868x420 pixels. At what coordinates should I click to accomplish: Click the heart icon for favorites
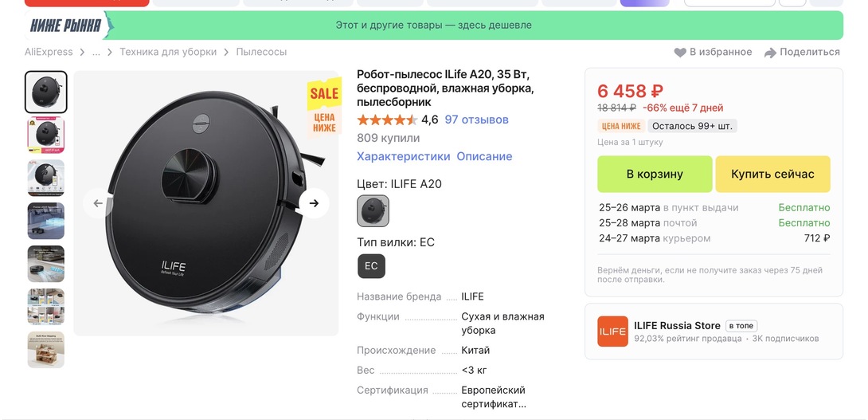click(x=680, y=53)
